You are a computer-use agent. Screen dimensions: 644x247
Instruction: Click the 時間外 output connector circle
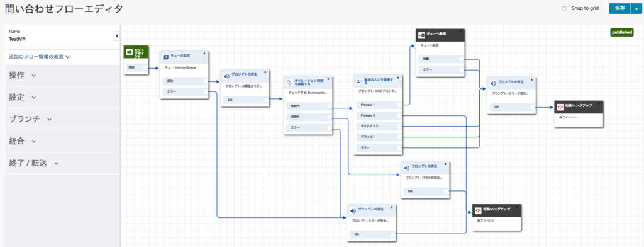tap(329, 117)
